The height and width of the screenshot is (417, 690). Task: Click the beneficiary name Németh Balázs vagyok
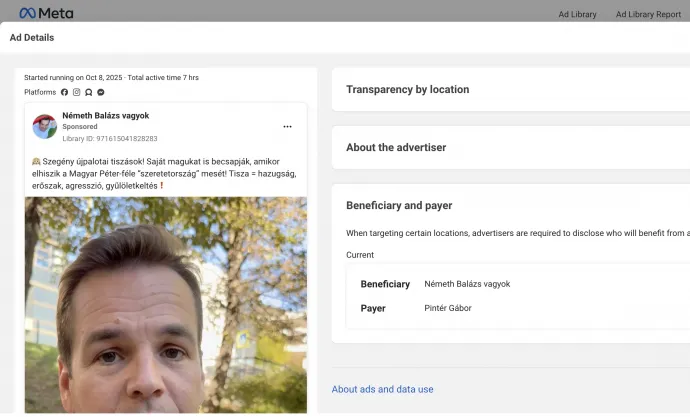point(467,284)
